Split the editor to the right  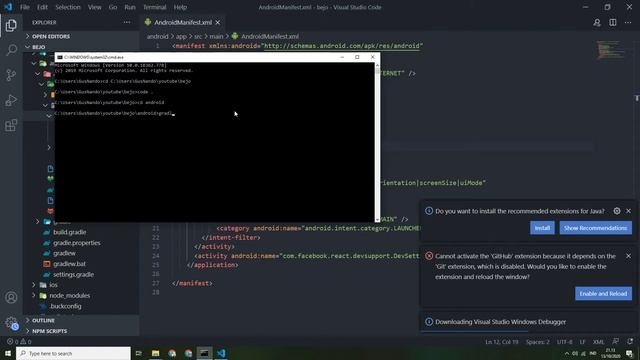coord(613,22)
